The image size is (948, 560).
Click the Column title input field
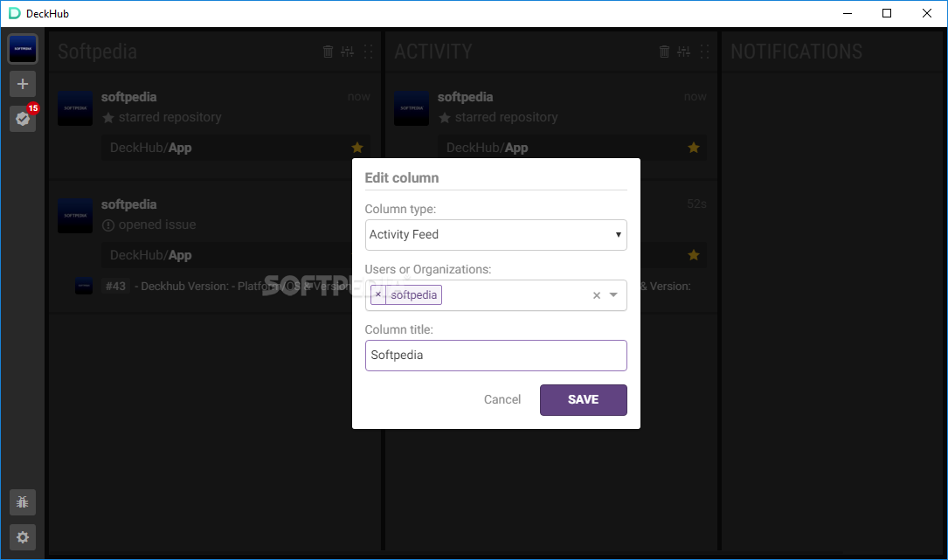coord(495,356)
